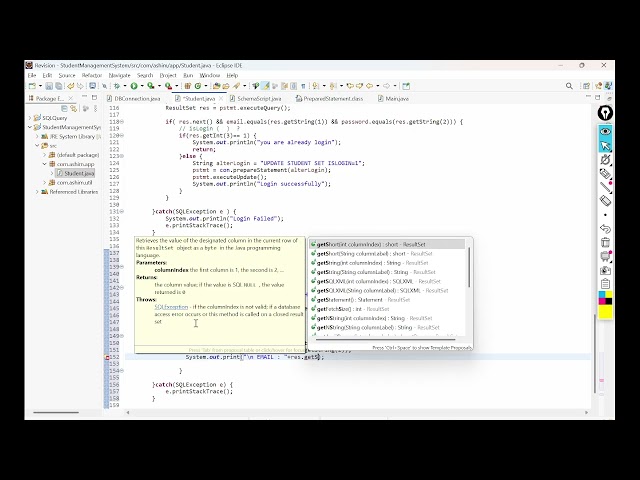Switch to DBConnection.java editor tab
This screenshot has width=640, height=480.
[x=133, y=99]
